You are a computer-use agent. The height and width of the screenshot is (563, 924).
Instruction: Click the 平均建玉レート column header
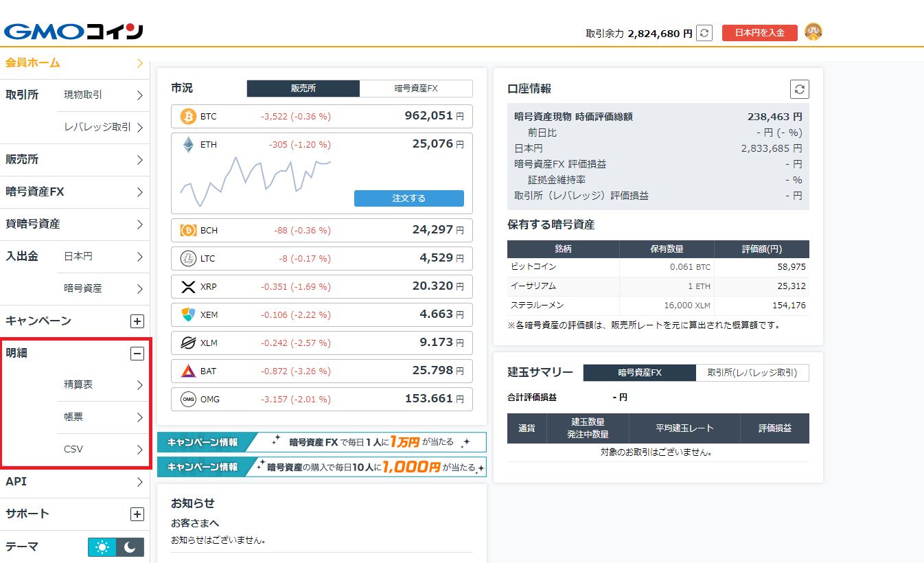[x=684, y=428]
